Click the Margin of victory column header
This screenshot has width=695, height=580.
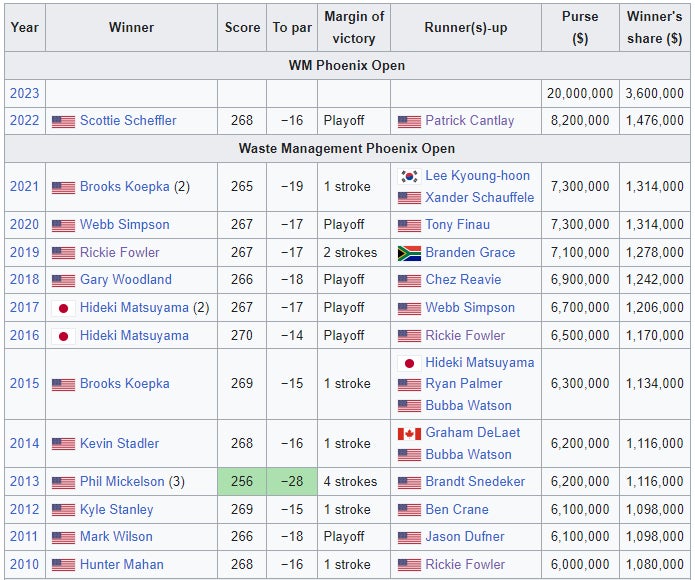click(353, 27)
